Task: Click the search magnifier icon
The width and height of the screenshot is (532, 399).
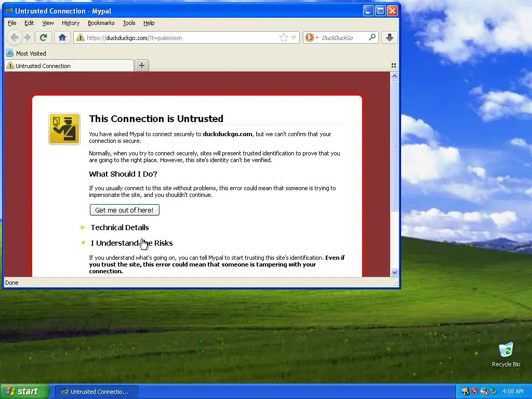Action: pyautogui.click(x=372, y=37)
